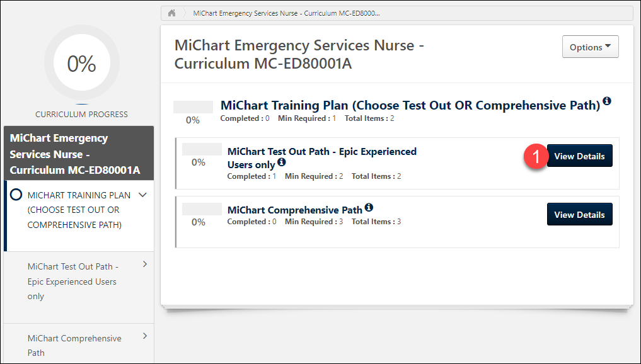Click info icon beside MiChart Training Plan title

607,101
